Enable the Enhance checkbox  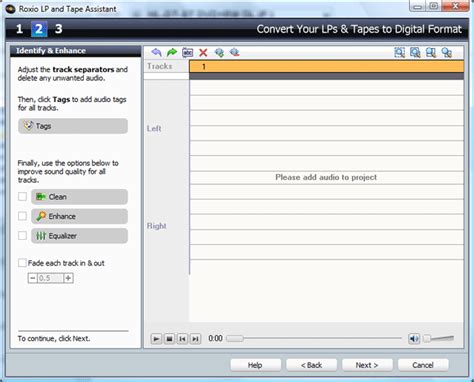point(22,216)
